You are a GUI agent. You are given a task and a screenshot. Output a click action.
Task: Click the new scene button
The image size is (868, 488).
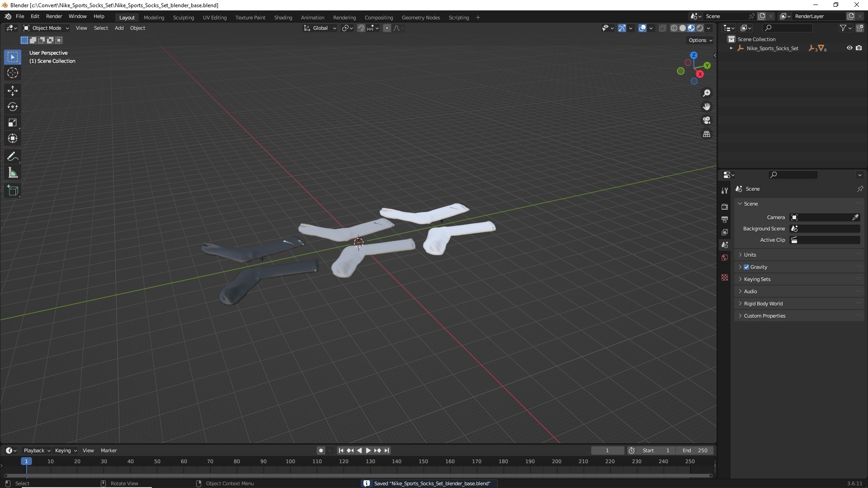tap(762, 16)
